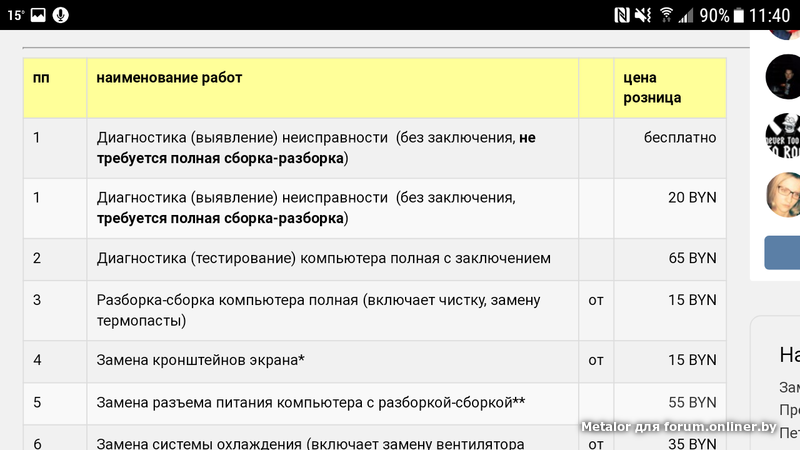The height and width of the screenshot is (450, 800).
Task: Select the '65 BYN' price cell
Action: (x=669, y=259)
